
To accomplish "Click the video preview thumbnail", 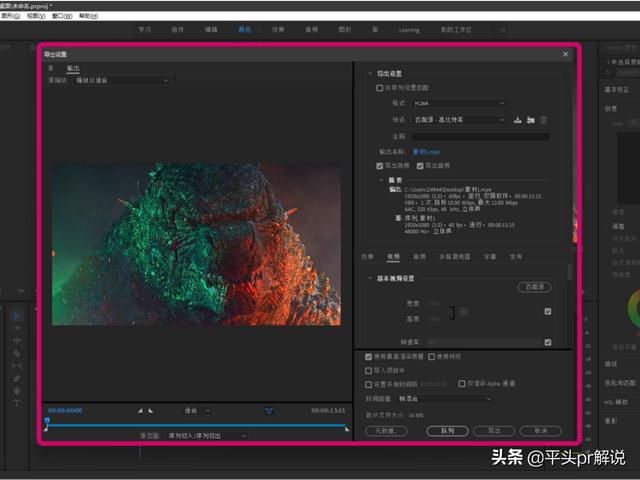I will 196,244.
